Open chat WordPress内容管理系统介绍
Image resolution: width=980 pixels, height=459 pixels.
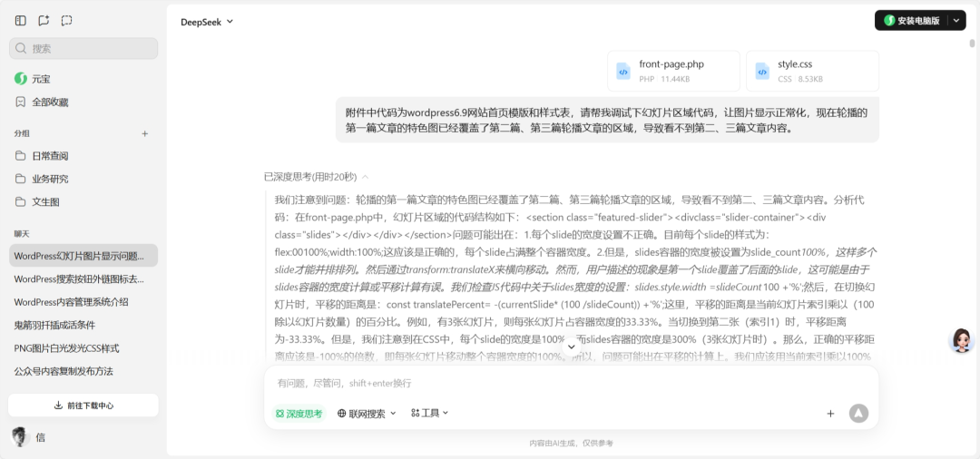coord(71,302)
